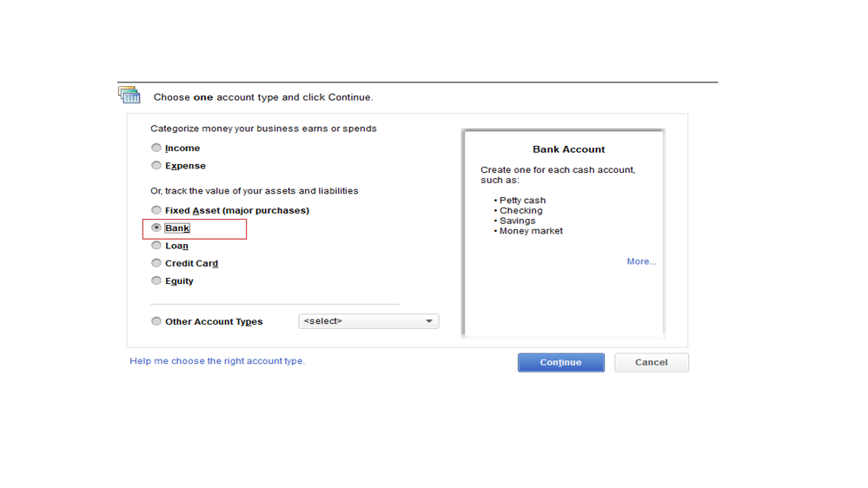
Task: Click the account type window icon
Action: (x=129, y=95)
